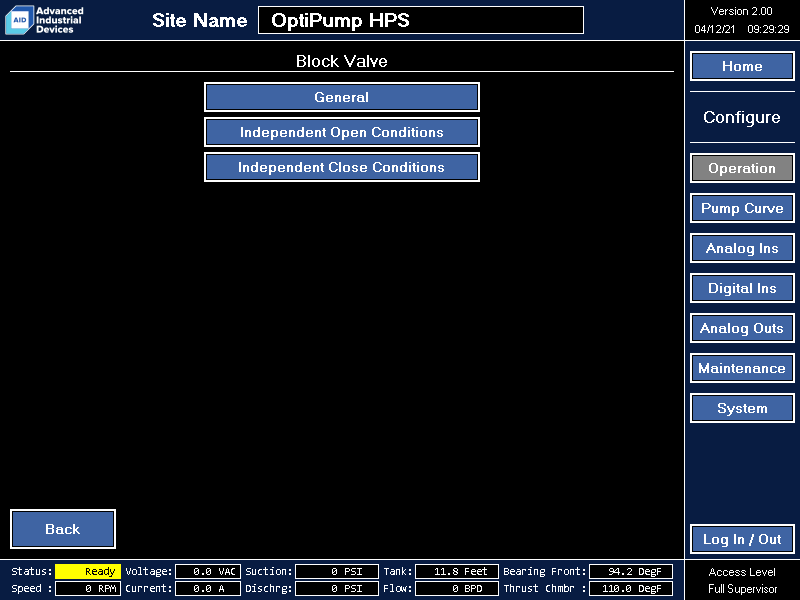Select Thrust Chmbr value 110.0 DegF

(x=631, y=588)
